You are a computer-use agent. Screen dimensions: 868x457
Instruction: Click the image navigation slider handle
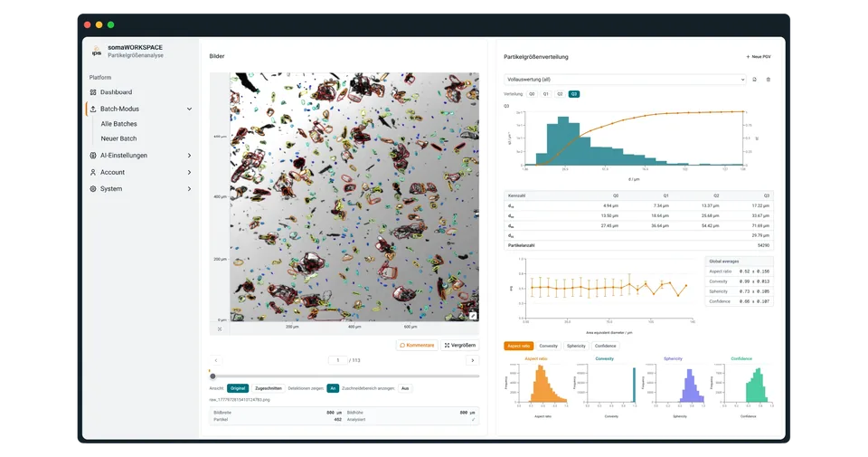(x=212, y=376)
